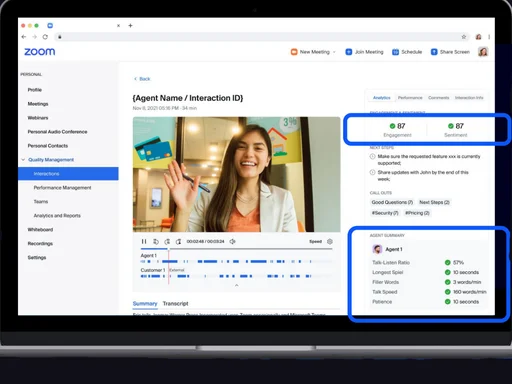The height and width of the screenshot is (384, 512).
Task: Select the Analytics tab
Action: point(381,98)
